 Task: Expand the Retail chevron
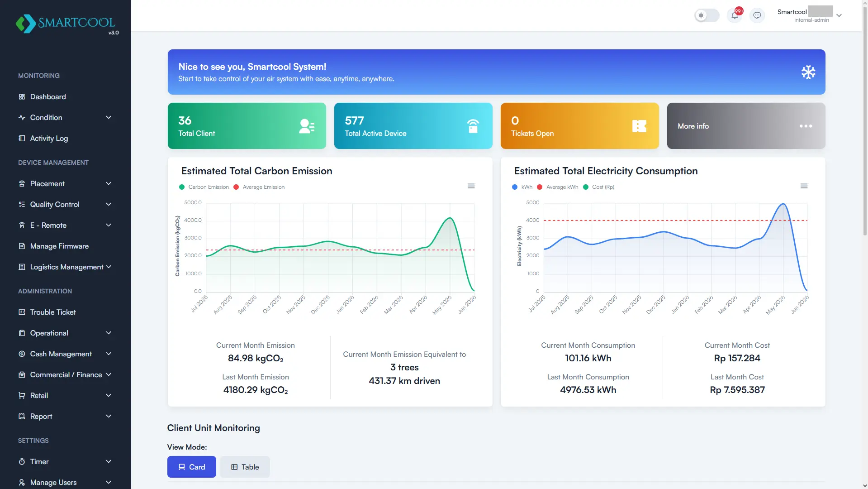pyautogui.click(x=109, y=396)
